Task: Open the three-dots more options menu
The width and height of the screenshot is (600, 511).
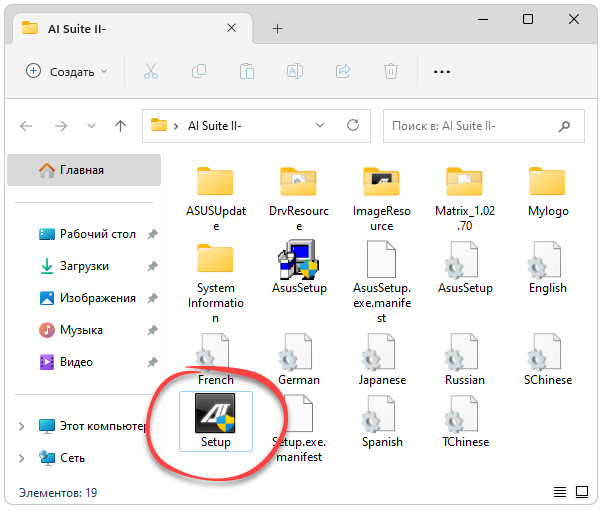Action: (x=442, y=72)
